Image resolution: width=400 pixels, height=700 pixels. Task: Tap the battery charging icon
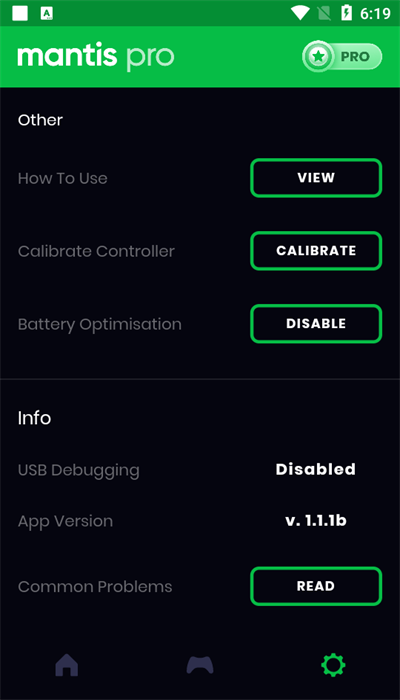(346, 13)
